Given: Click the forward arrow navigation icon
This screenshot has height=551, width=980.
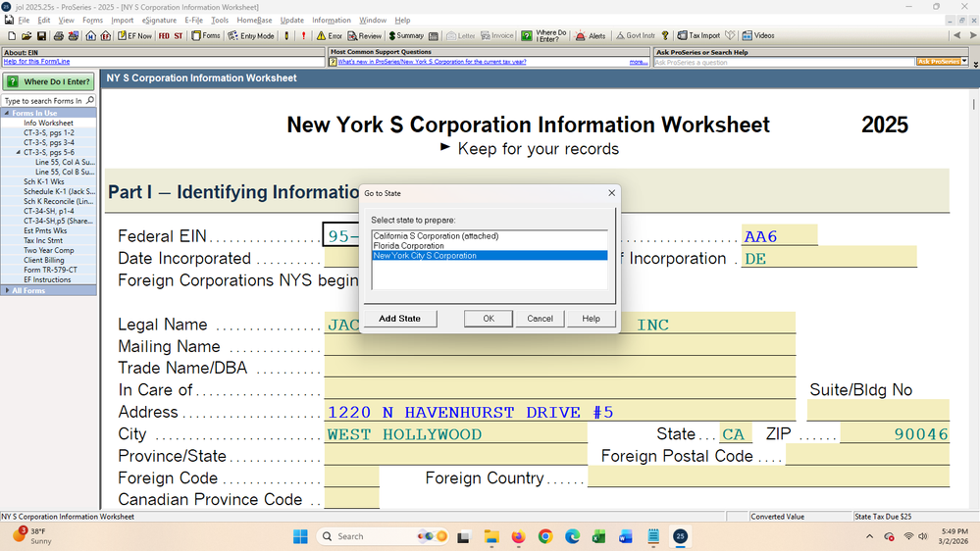Looking at the screenshot, I should (972, 35).
